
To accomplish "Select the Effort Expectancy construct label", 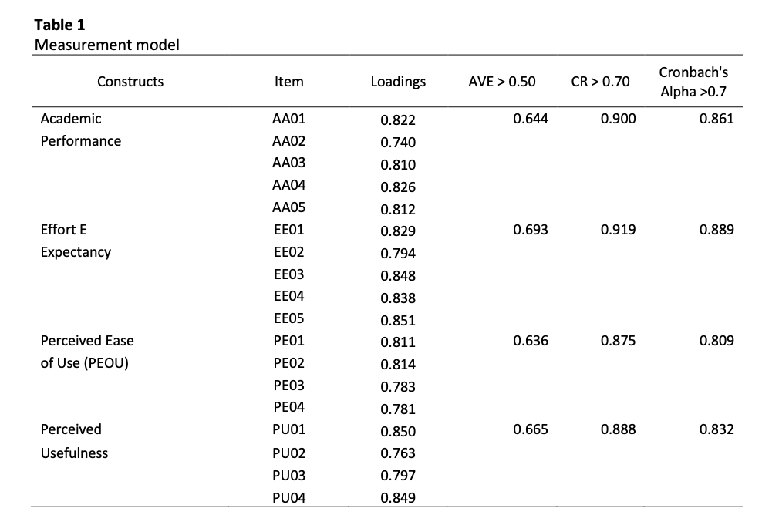I will coord(76,241).
